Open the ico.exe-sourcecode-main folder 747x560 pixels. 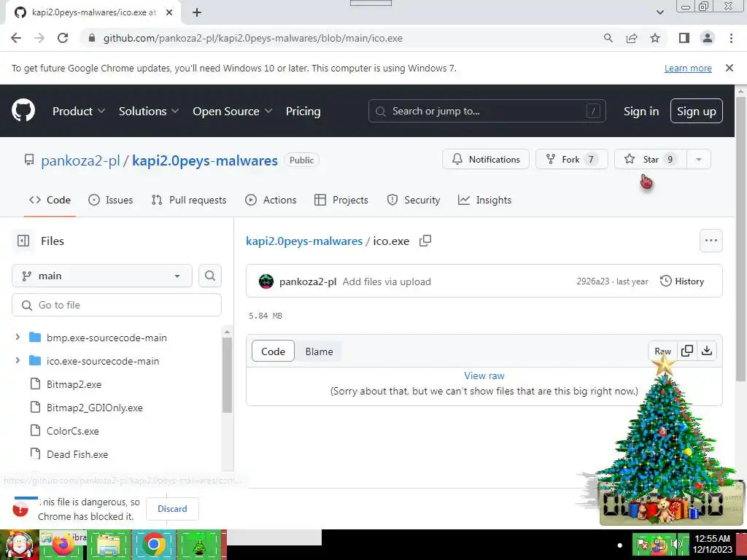(x=103, y=361)
